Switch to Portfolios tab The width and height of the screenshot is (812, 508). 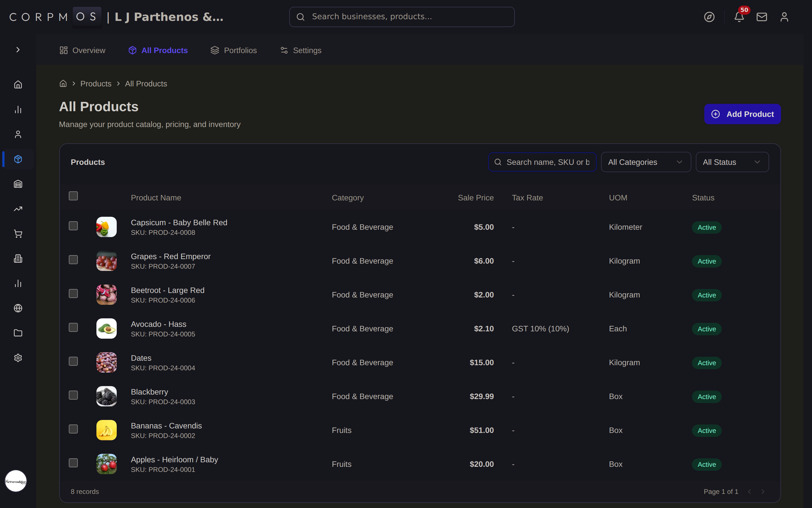click(x=233, y=51)
